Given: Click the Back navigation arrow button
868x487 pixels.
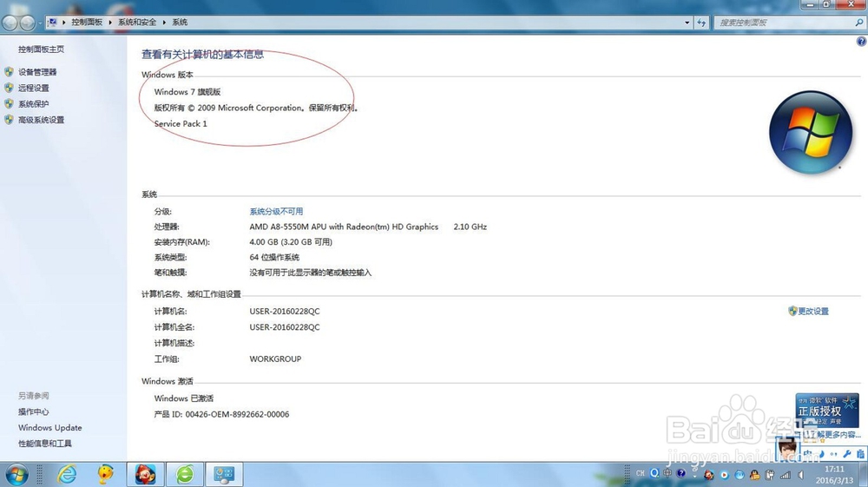Looking at the screenshot, I should pos(10,23).
